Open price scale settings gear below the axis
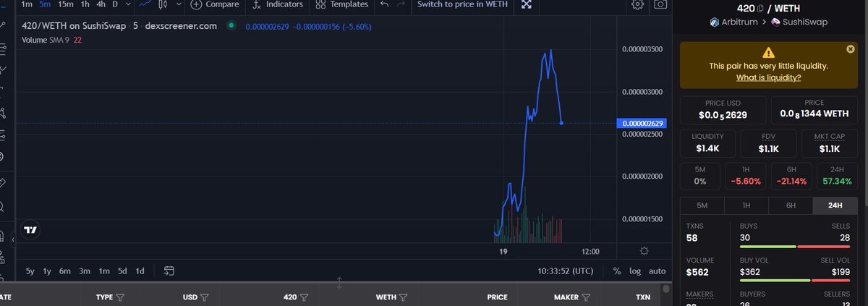Viewport: 868px width, 306px height. click(x=644, y=251)
